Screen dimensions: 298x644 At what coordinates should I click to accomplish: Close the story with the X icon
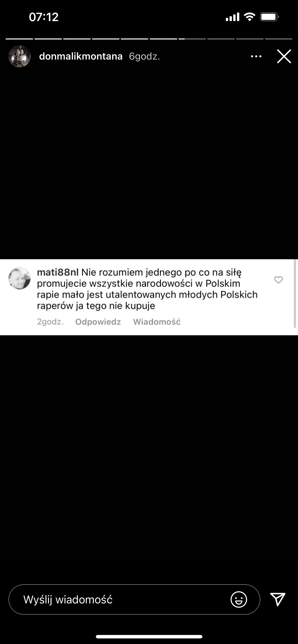284,56
